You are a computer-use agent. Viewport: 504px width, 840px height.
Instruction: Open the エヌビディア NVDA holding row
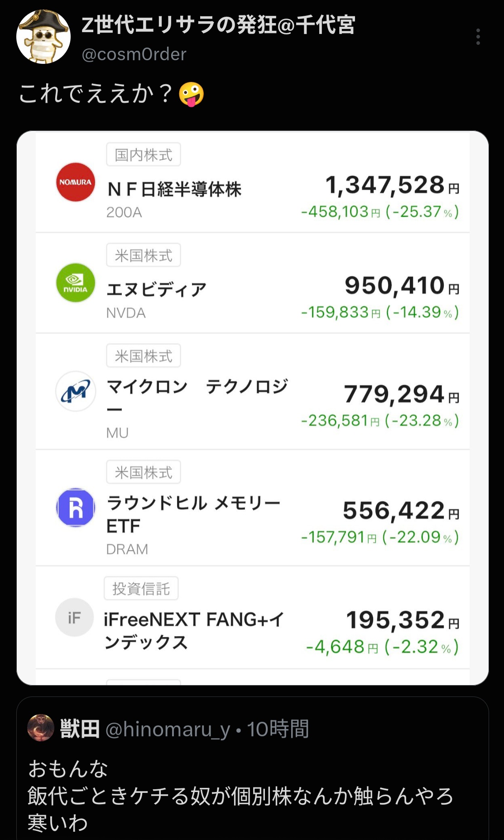[x=252, y=283]
